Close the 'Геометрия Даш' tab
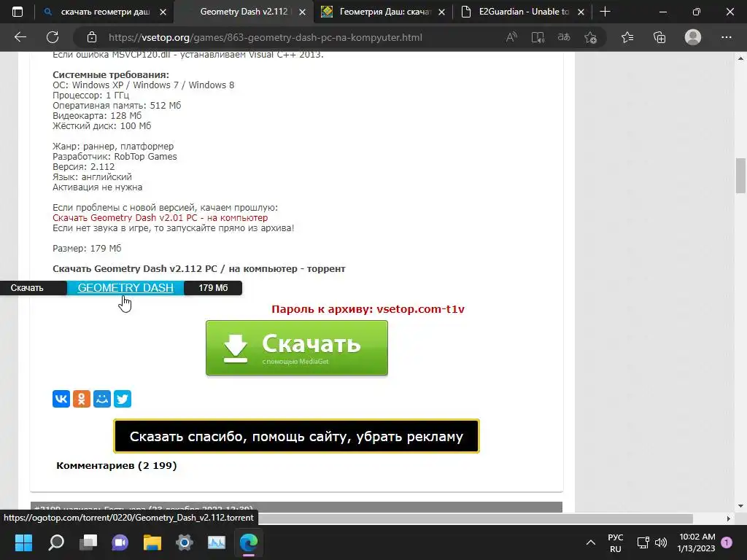The height and width of the screenshot is (560, 747). click(441, 12)
